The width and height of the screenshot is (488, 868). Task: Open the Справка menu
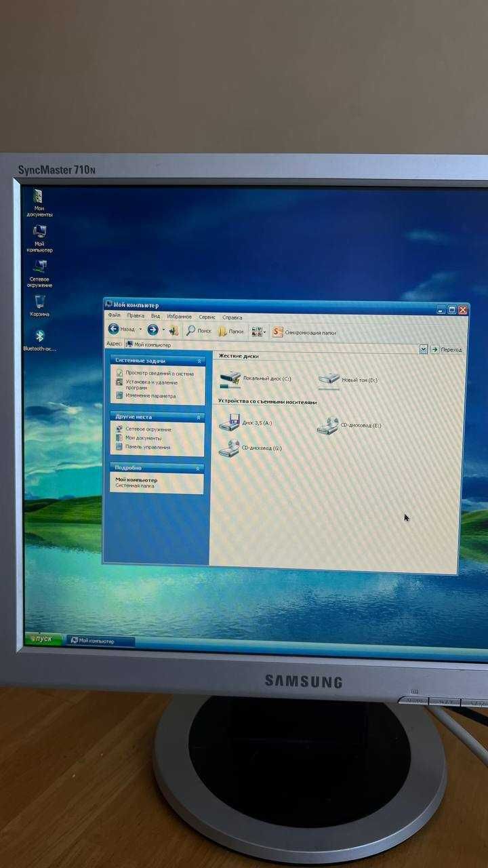click(x=232, y=317)
